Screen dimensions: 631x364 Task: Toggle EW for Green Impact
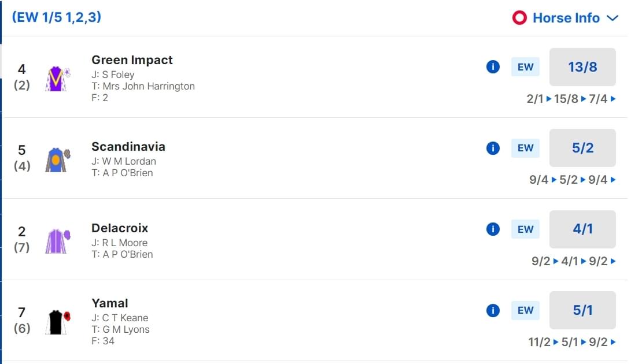525,67
